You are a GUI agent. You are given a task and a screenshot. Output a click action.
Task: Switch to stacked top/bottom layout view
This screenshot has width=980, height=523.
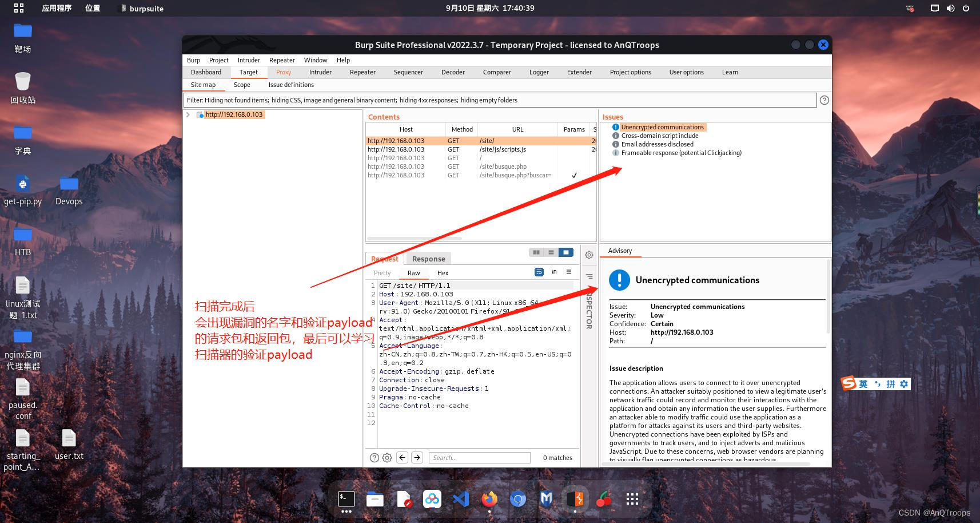pyautogui.click(x=551, y=252)
